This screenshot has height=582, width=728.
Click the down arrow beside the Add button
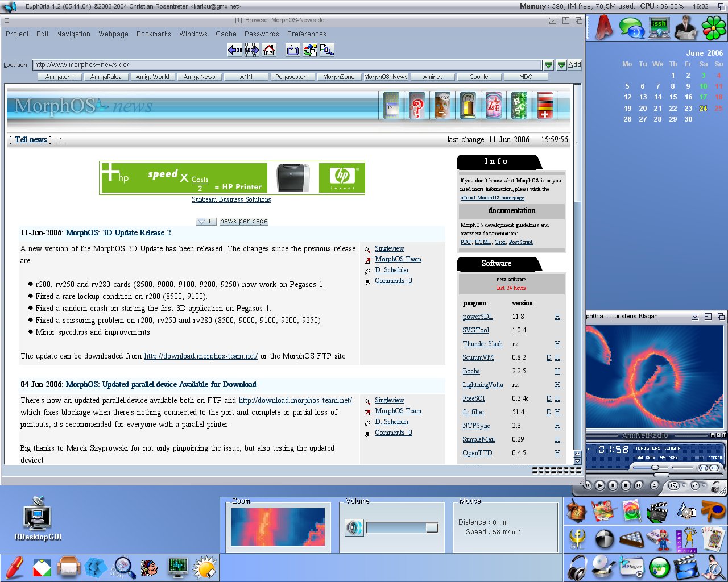tap(561, 64)
